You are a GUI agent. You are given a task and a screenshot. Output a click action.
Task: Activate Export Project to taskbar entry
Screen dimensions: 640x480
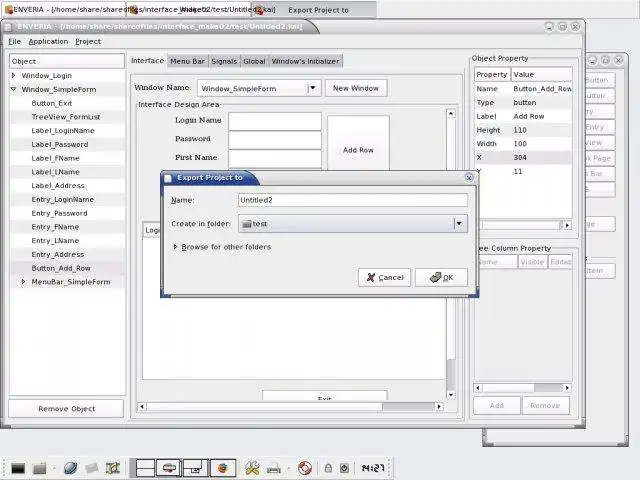pyautogui.click(x=314, y=9)
